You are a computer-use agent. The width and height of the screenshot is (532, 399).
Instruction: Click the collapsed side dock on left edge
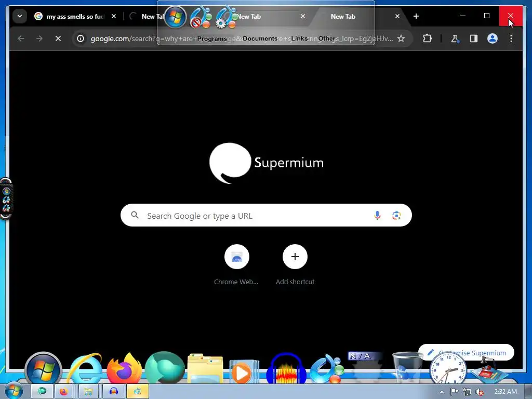click(6, 199)
